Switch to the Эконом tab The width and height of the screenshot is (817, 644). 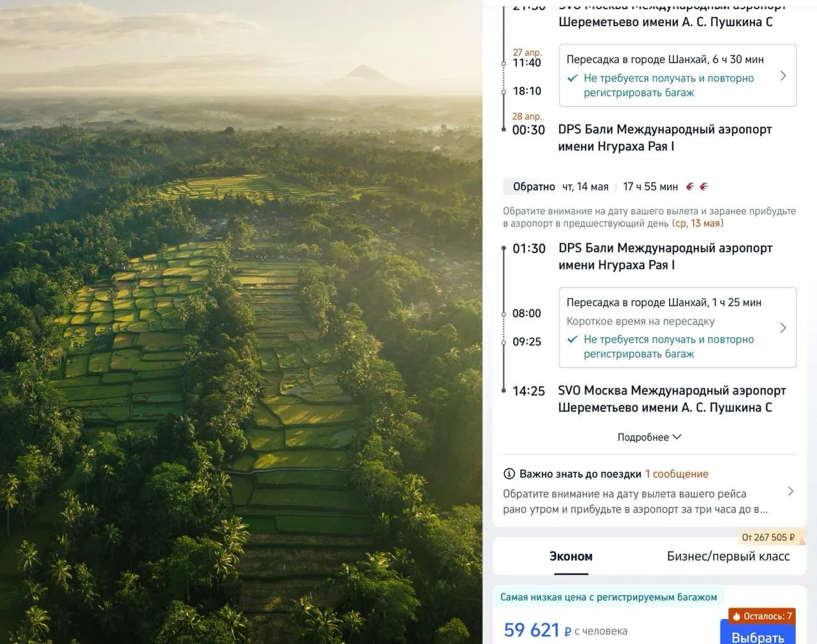point(571,557)
